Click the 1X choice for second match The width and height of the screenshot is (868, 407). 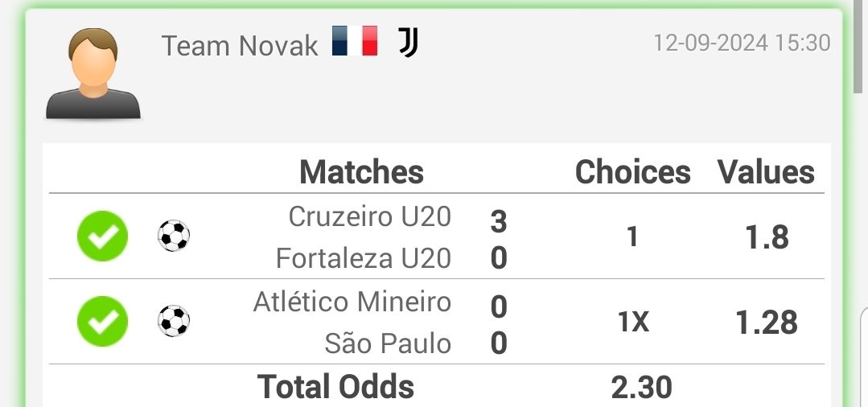(634, 322)
